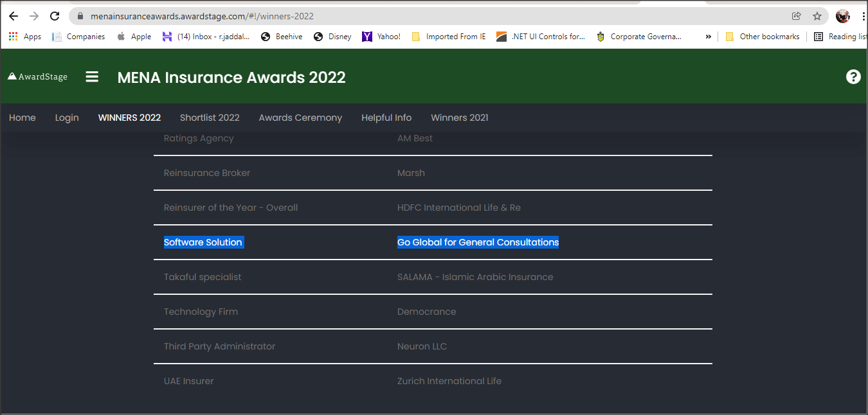Click the Takaful specialist category text
868x415 pixels.
click(x=203, y=277)
